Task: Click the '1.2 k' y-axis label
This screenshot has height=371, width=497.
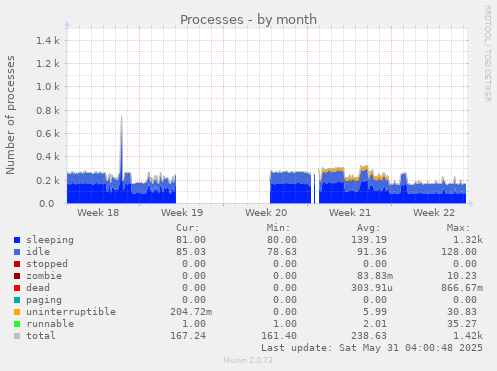Action: tap(48, 63)
